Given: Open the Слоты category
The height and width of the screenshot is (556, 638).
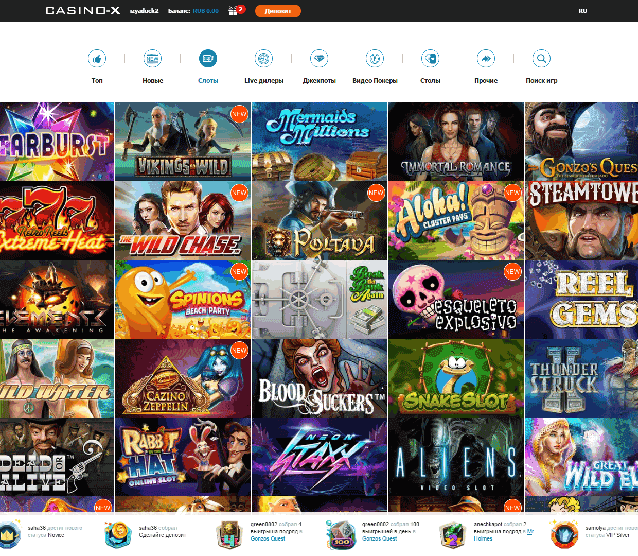Looking at the screenshot, I should point(208,59).
